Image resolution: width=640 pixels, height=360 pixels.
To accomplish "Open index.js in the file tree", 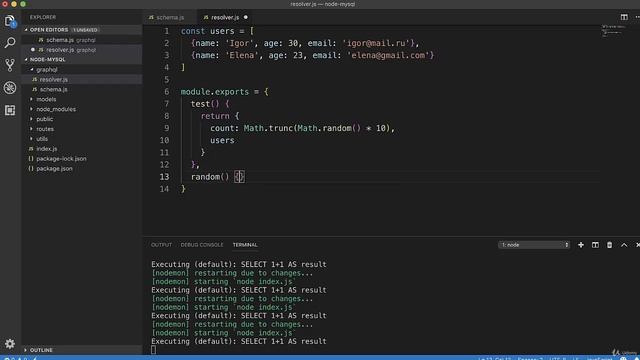I will [47, 149].
